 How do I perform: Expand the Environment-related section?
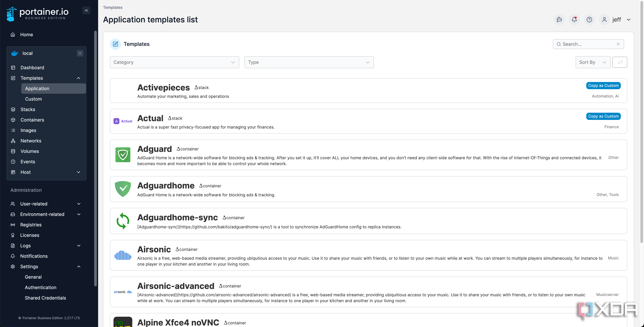79,214
